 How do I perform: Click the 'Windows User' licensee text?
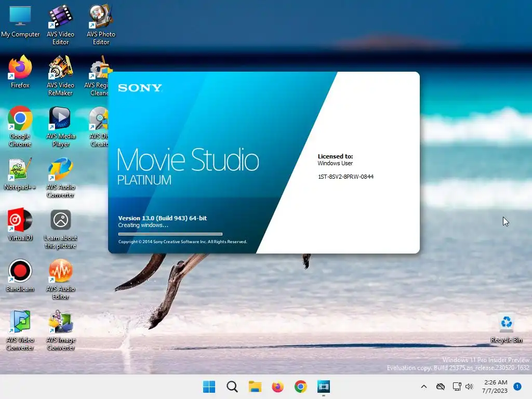[335, 163]
